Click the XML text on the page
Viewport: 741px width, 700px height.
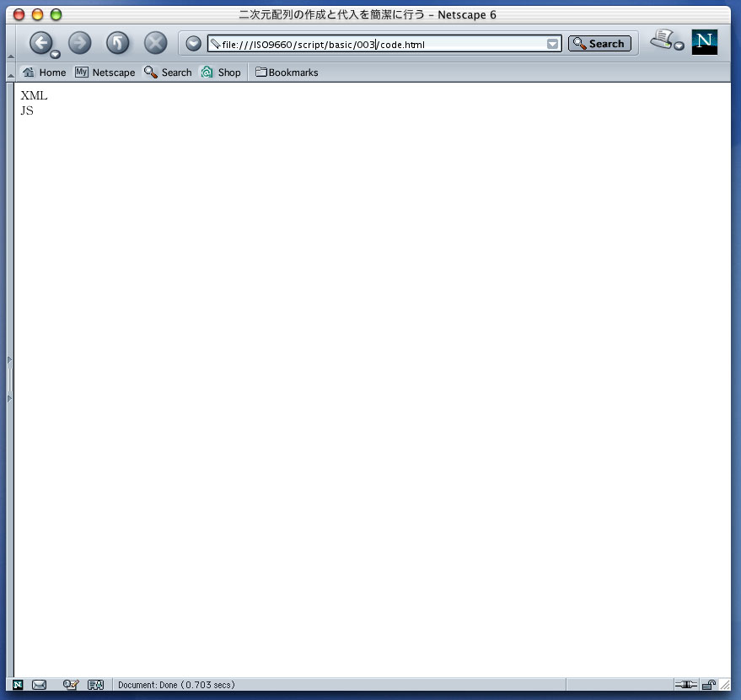(34, 95)
